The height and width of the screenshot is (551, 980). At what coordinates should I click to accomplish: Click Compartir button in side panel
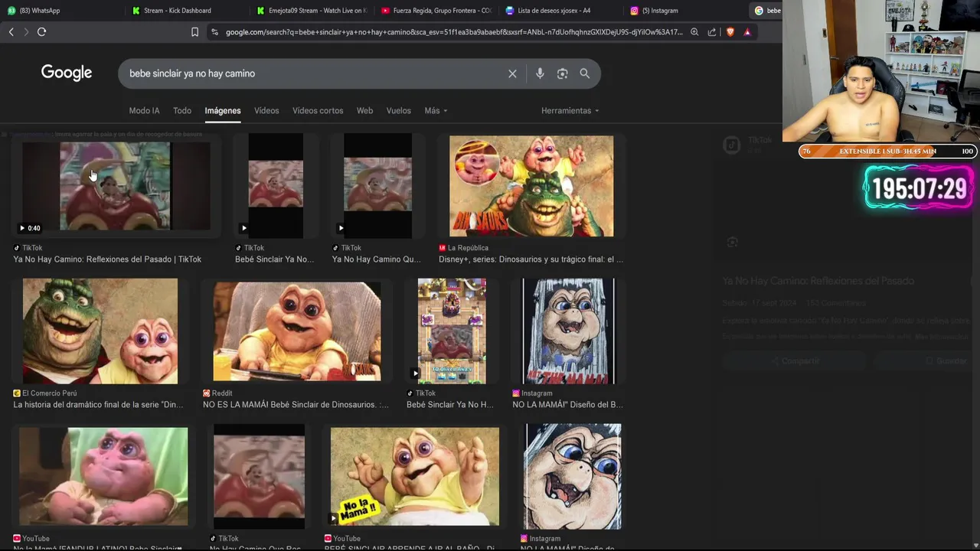coord(795,360)
